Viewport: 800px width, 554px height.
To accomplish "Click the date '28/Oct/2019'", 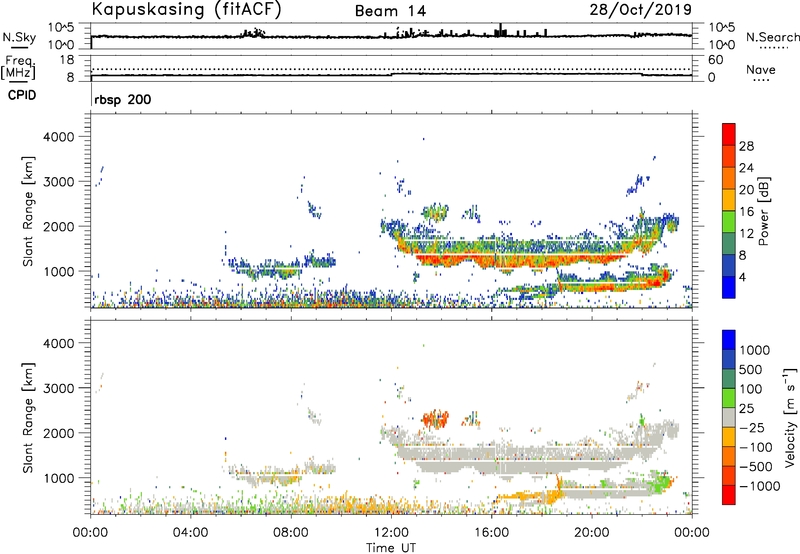I will coord(641,9).
